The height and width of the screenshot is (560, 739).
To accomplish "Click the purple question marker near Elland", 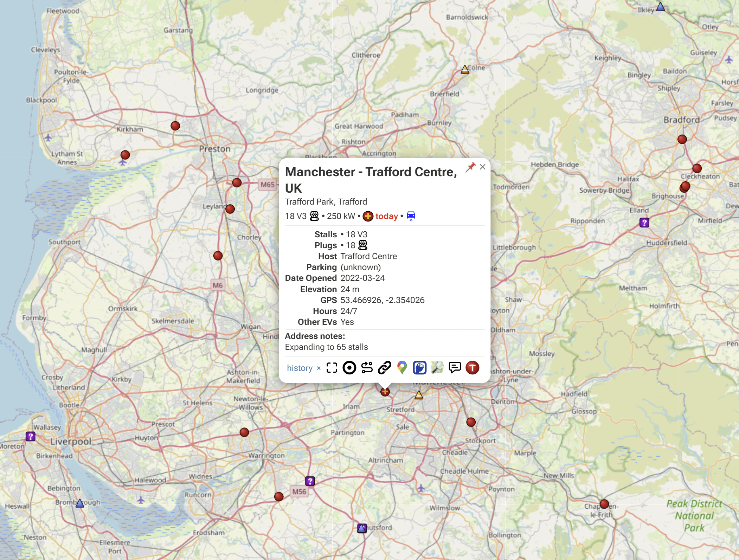I will tap(644, 223).
